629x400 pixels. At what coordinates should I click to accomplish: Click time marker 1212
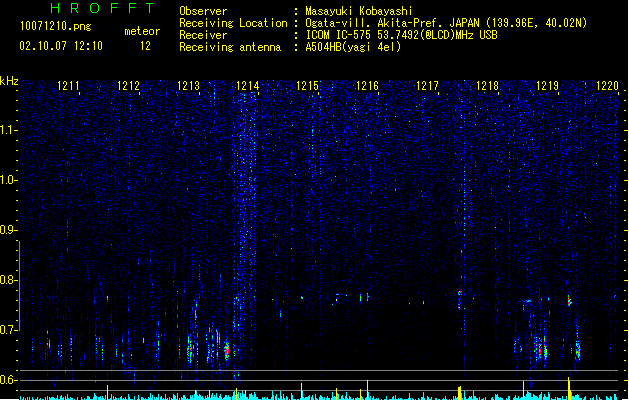click(128, 86)
